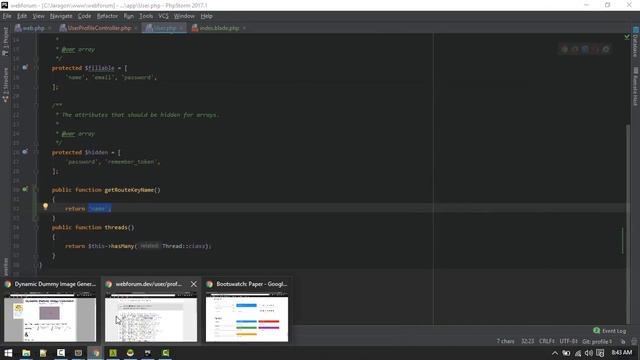The width and height of the screenshot is (640, 360).
Task: Toggle the Remote Host tool window
Action: (635, 87)
